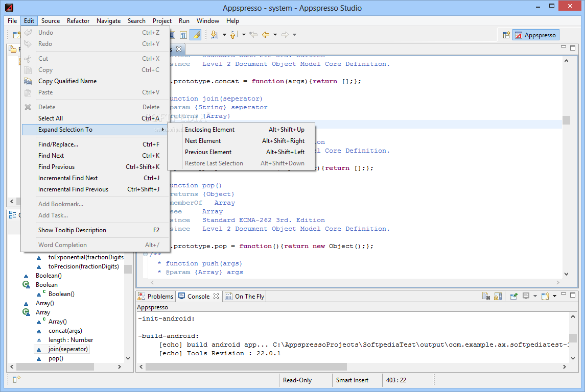
Task: Go to Previous Annotation toolbar icon
Action: point(233,35)
